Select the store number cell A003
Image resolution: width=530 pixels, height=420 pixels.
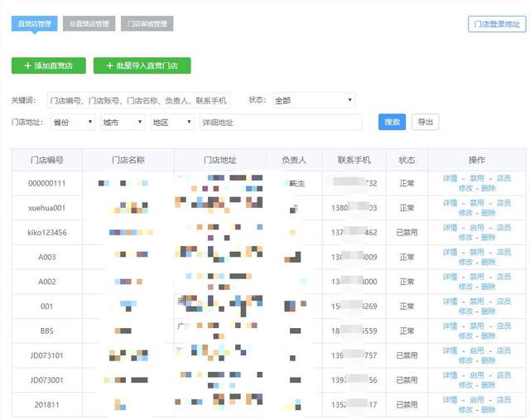pyautogui.click(x=47, y=258)
